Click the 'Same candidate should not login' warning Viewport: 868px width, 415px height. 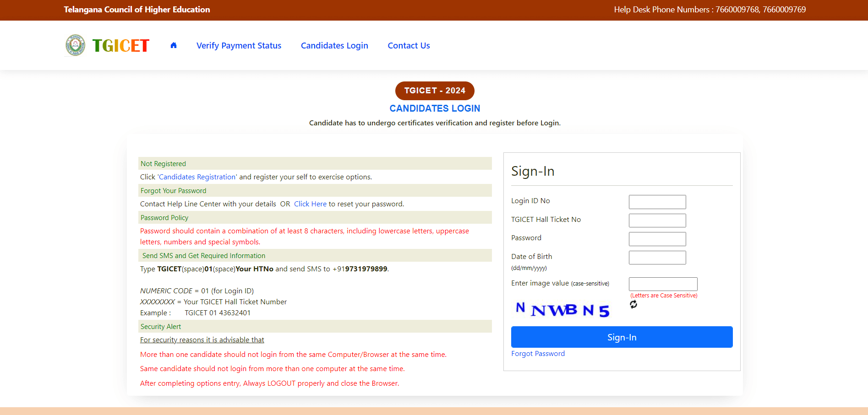pos(273,369)
